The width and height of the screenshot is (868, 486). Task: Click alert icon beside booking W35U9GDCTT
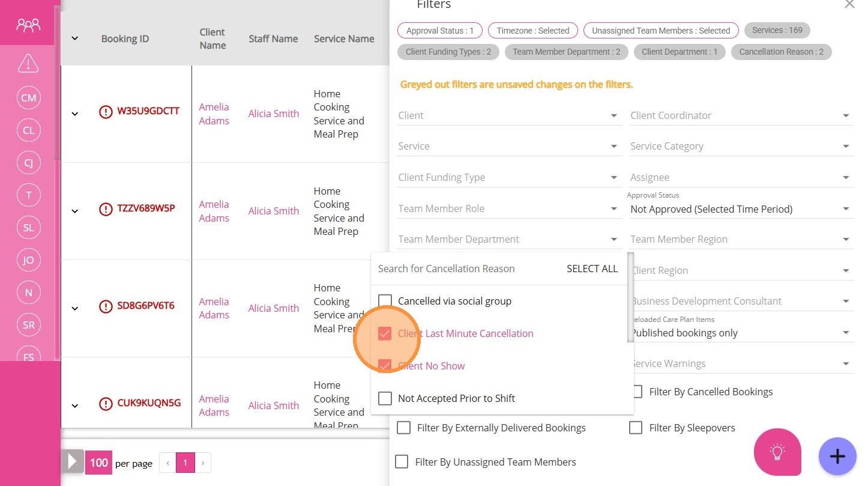click(x=106, y=112)
